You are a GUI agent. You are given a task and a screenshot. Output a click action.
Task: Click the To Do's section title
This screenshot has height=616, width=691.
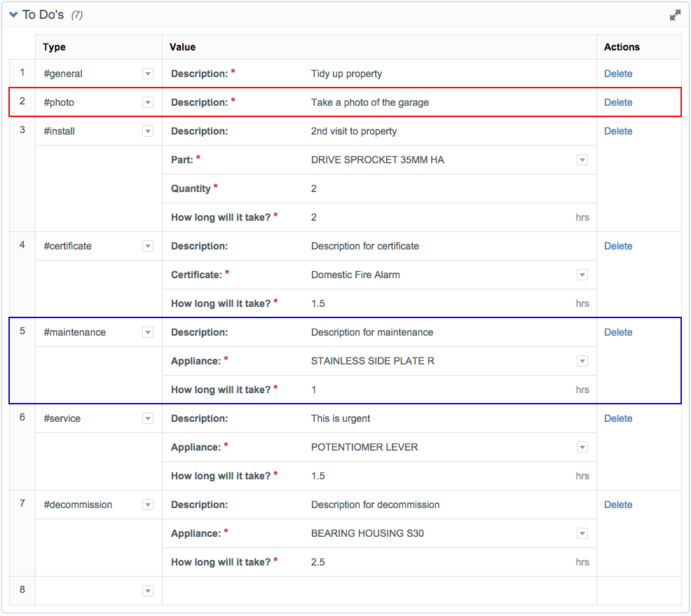tap(43, 15)
